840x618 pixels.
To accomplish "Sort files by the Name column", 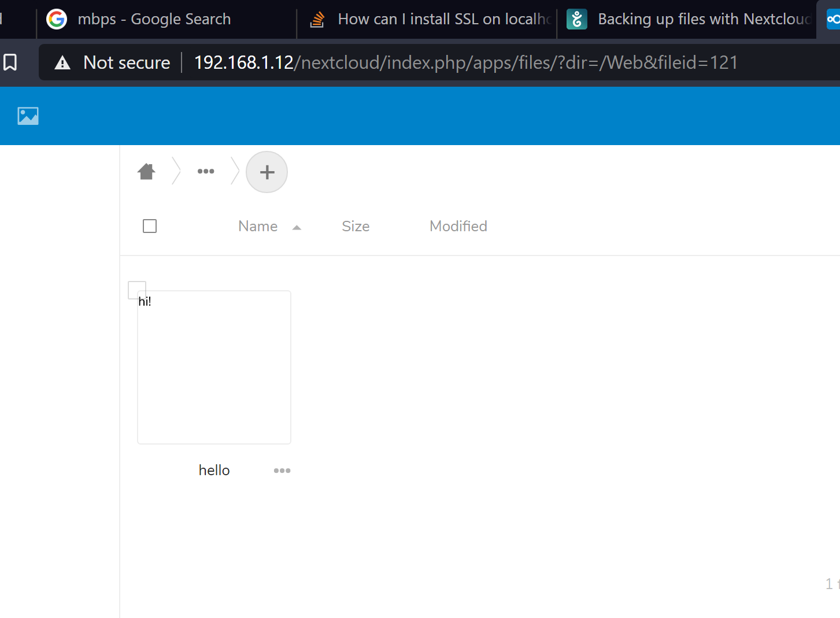I will coord(258,227).
